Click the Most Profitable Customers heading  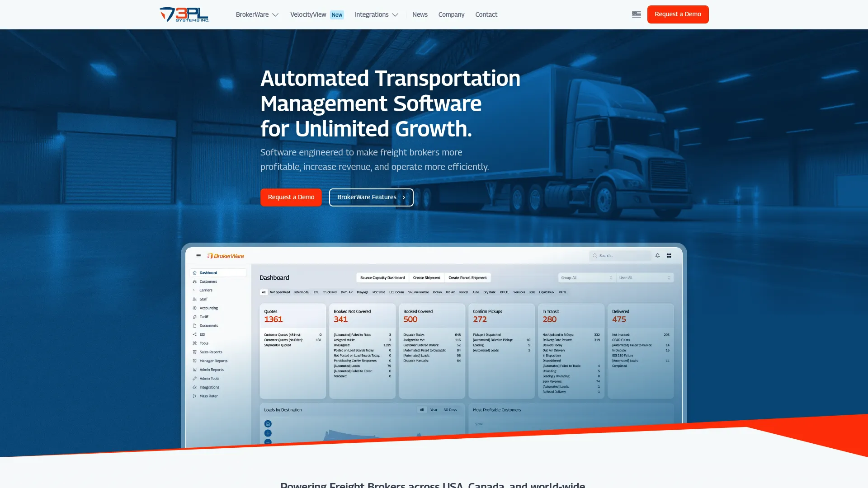click(x=497, y=410)
